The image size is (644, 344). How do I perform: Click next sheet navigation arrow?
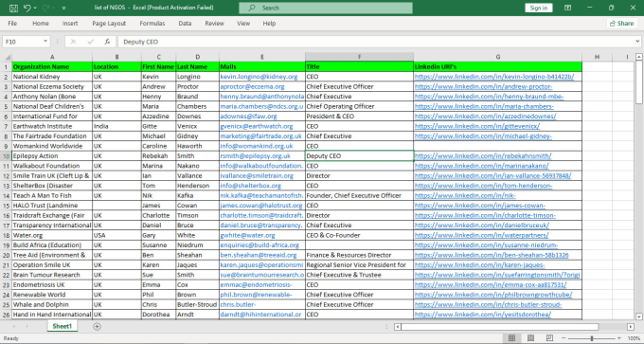tap(27, 326)
